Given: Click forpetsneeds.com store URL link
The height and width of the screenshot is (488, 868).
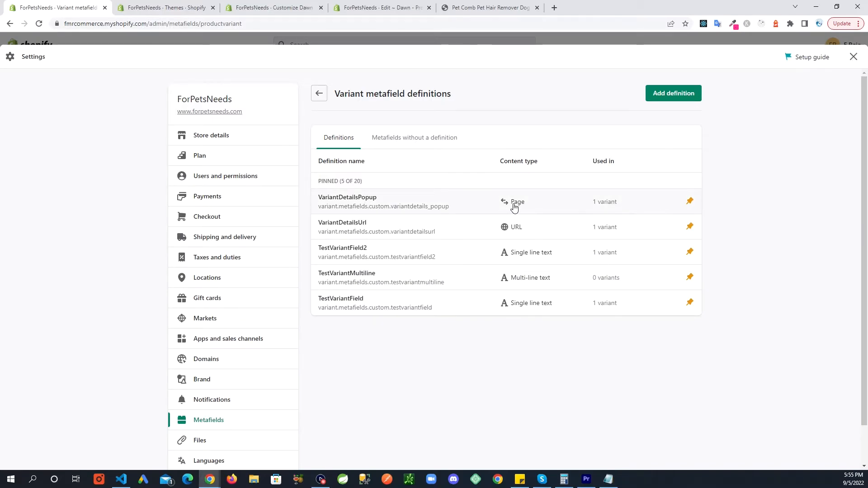Looking at the screenshot, I should click(209, 111).
